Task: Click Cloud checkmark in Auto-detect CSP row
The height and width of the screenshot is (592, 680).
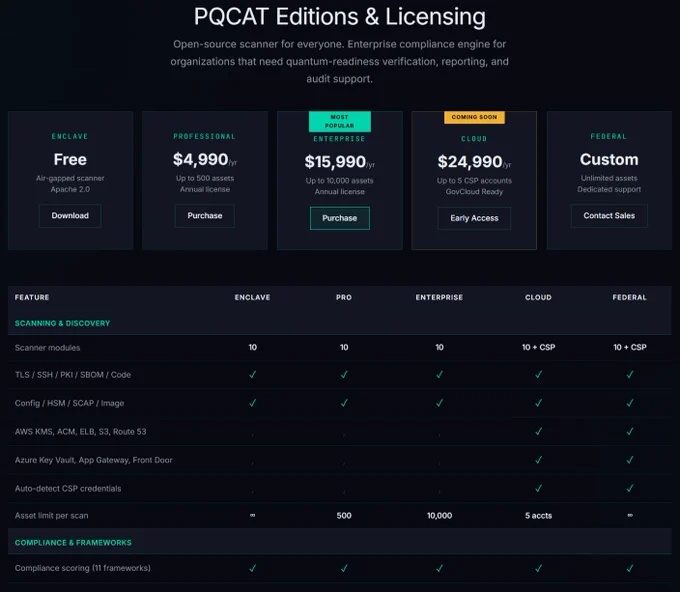Action: click(538, 488)
